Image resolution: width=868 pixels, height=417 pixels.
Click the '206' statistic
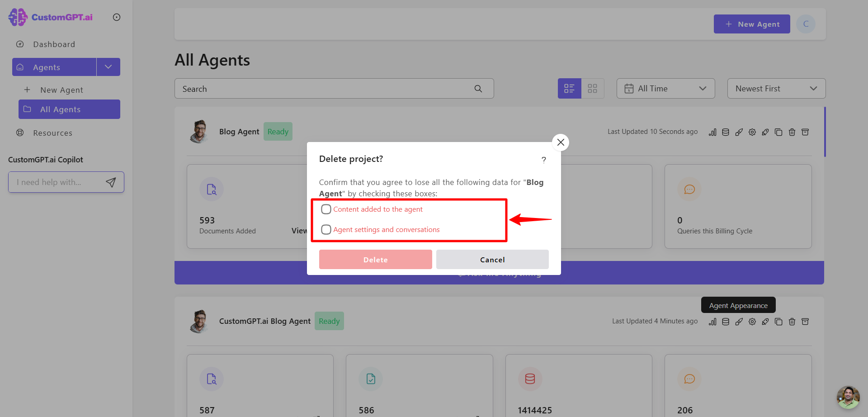click(x=685, y=410)
